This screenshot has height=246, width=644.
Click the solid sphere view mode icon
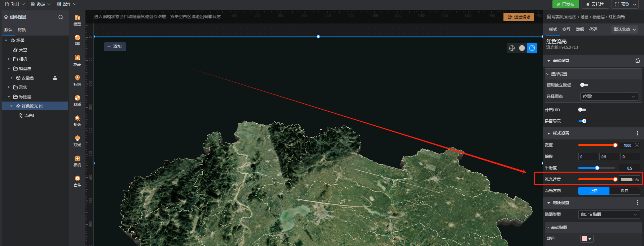[522, 48]
